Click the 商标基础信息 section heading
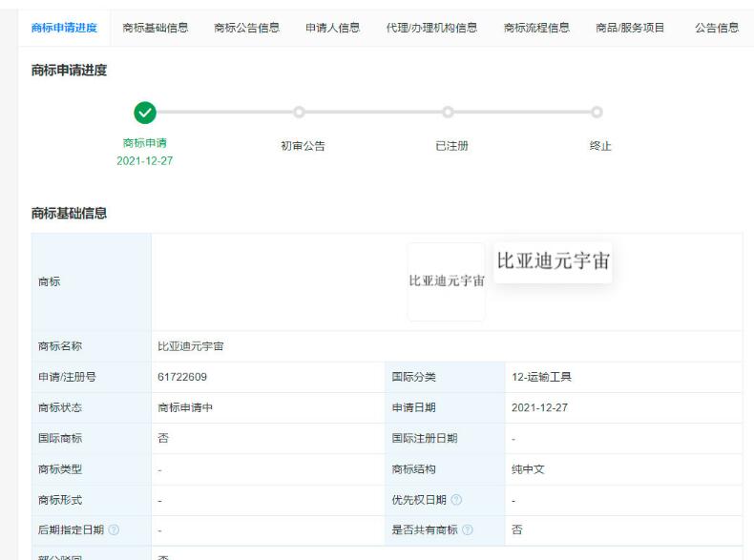The image size is (754, 560). [70, 213]
